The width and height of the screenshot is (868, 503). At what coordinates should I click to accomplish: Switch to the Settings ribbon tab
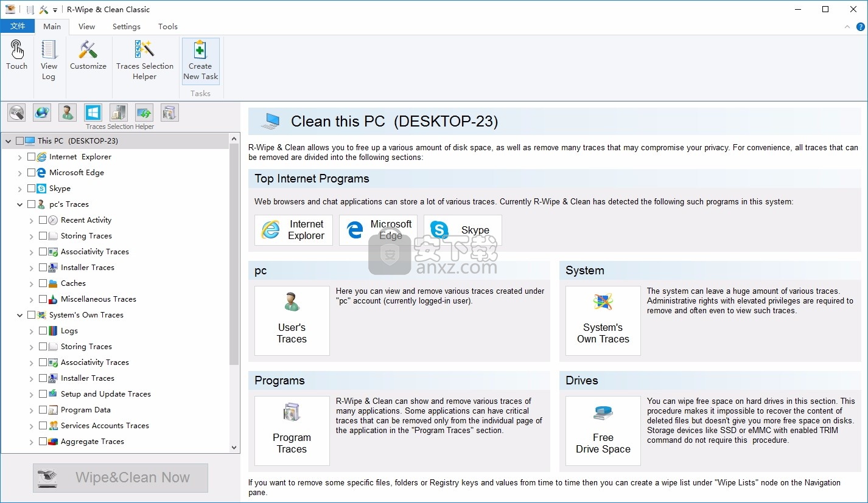[x=127, y=26]
